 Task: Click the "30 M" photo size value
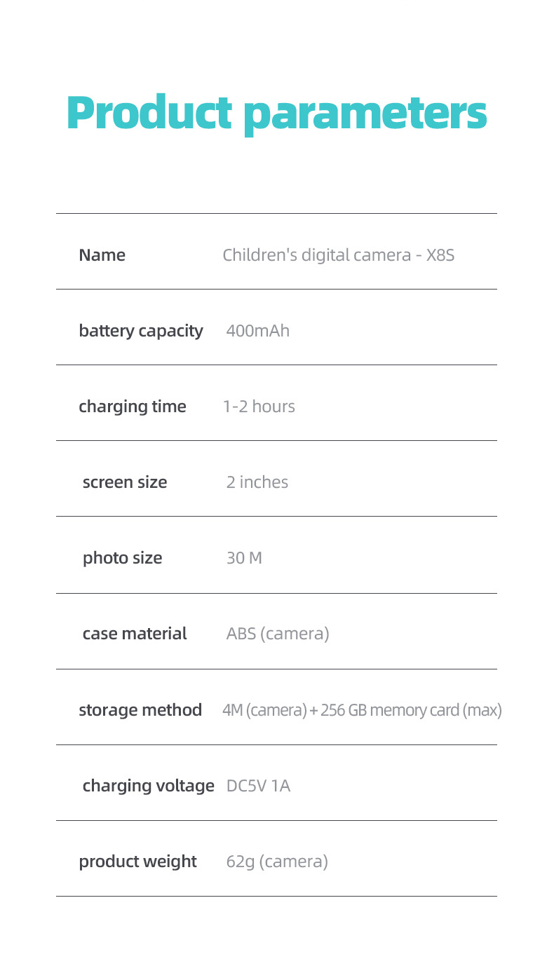click(x=244, y=558)
